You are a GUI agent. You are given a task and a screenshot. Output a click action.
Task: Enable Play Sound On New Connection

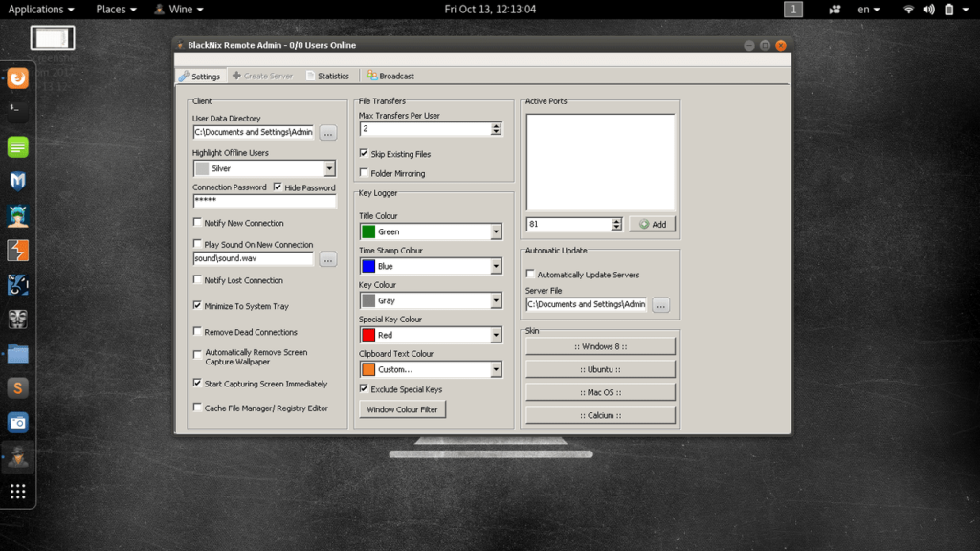(x=197, y=244)
